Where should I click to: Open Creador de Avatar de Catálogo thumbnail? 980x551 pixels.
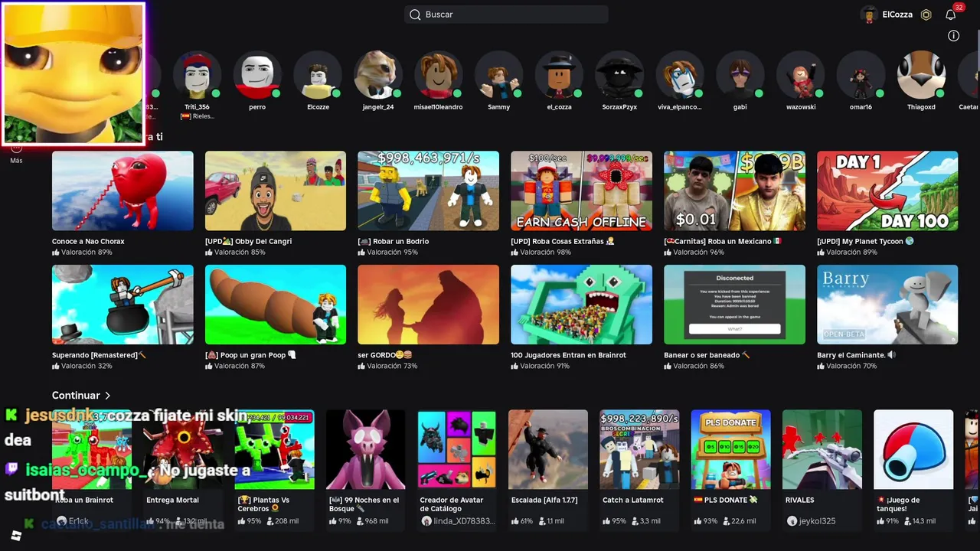pos(457,449)
